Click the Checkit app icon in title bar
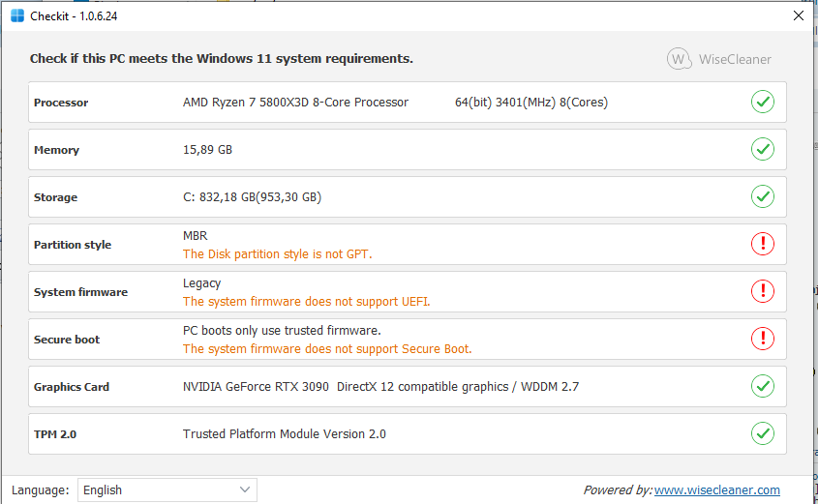Screen dimensions: 818x504 [x=17, y=16]
